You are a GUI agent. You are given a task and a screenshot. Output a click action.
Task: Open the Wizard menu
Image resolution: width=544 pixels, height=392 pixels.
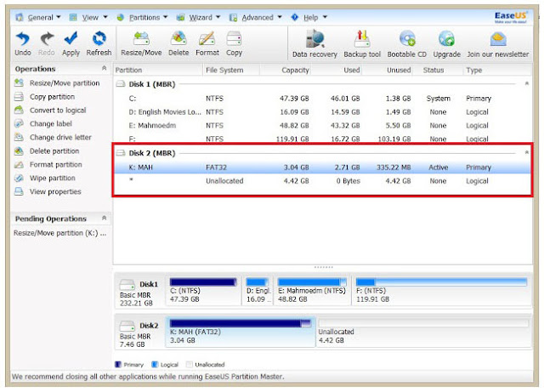pyautogui.click(x=199, y=17)
